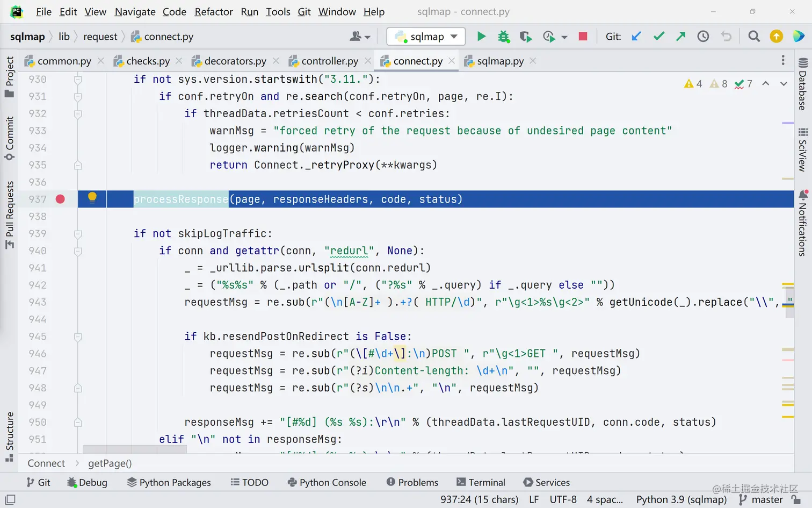Click the yellow intention lightbulb
The height and width of the screenshot is (508, 812).
92,197
